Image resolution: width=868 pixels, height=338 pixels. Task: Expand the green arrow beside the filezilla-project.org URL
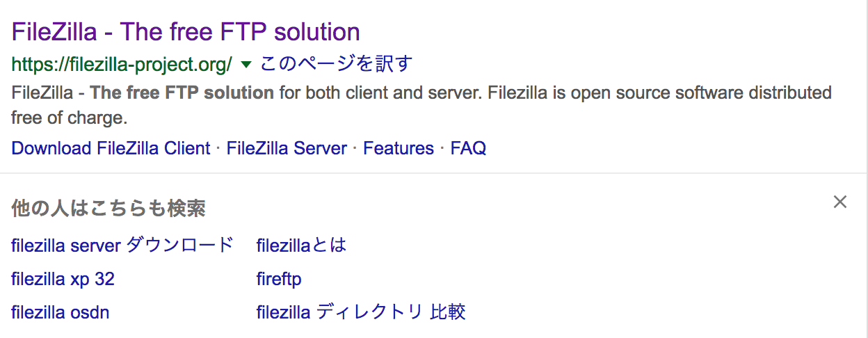[246, 65]
